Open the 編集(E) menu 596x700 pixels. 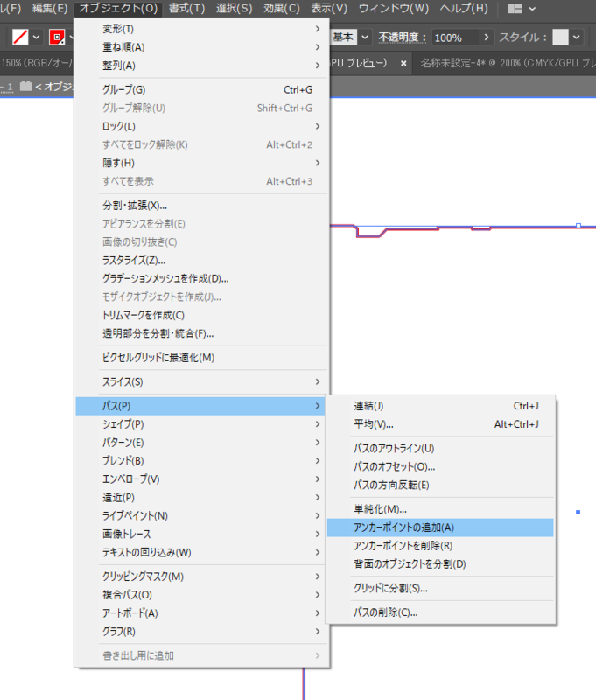click(50, 9)
